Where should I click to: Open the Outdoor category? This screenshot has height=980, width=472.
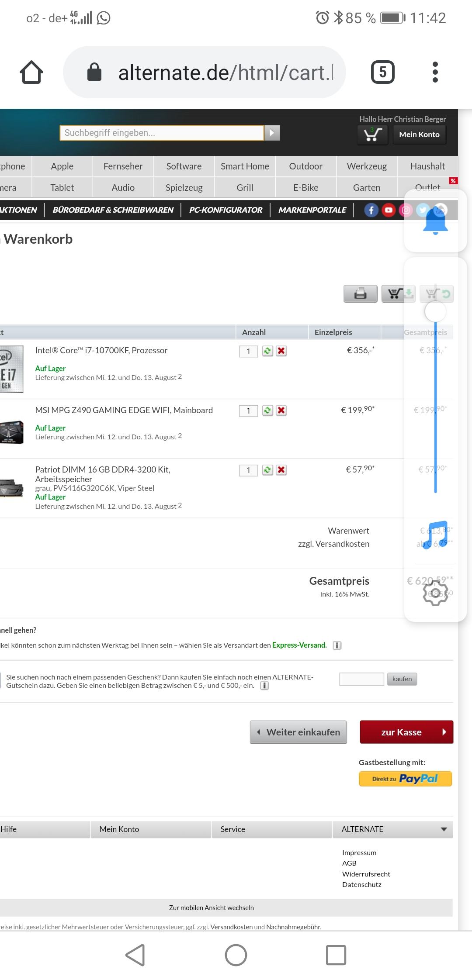pyautogui.click(x=305, y=166)
